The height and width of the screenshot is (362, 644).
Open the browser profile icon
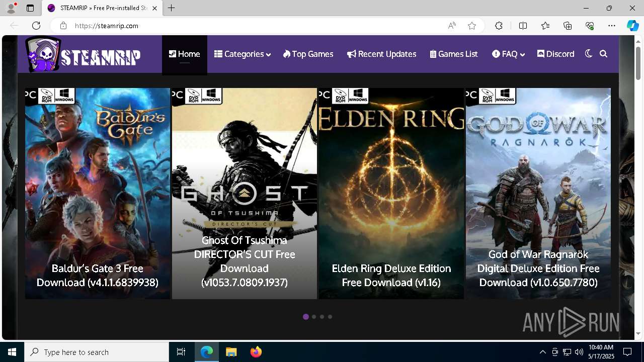tap(11, 8)
